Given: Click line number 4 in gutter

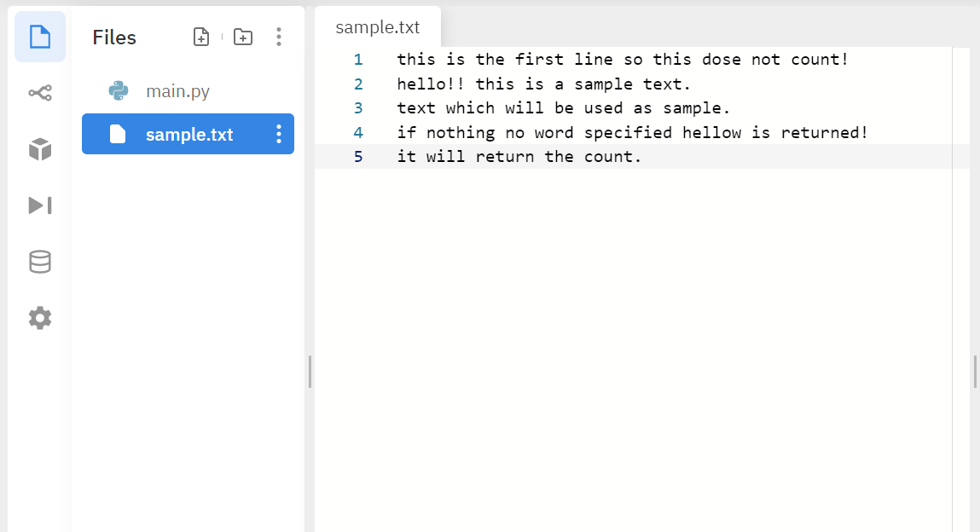Looking at the screenshot, I should tap(358, 133).
